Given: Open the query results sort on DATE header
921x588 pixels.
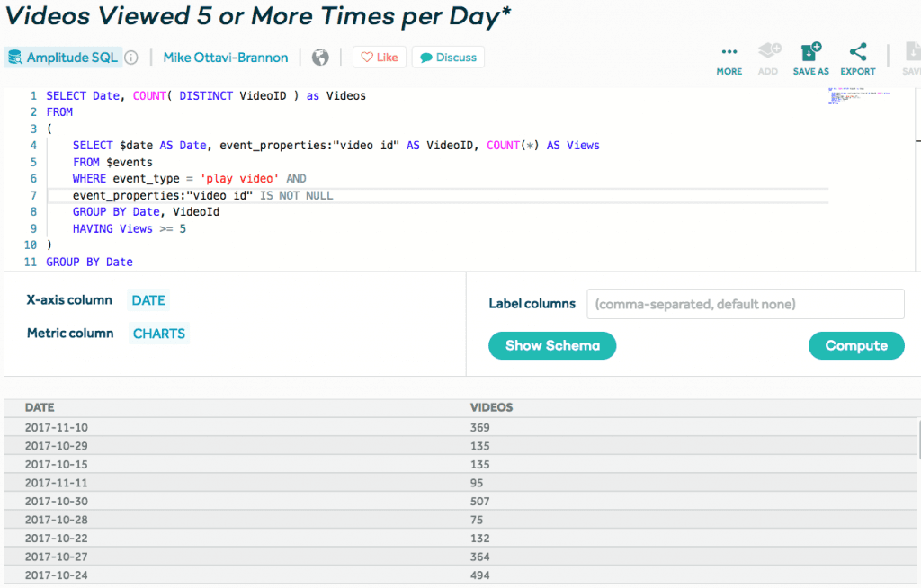Looking at the screenshot, I should [x=40, y=407].
